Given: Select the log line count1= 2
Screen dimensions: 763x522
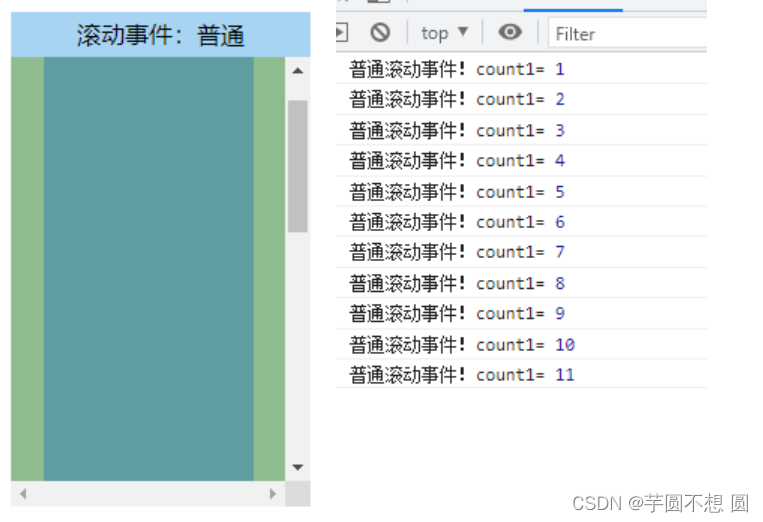Looking at the screenshot, I should pos(521,99).
